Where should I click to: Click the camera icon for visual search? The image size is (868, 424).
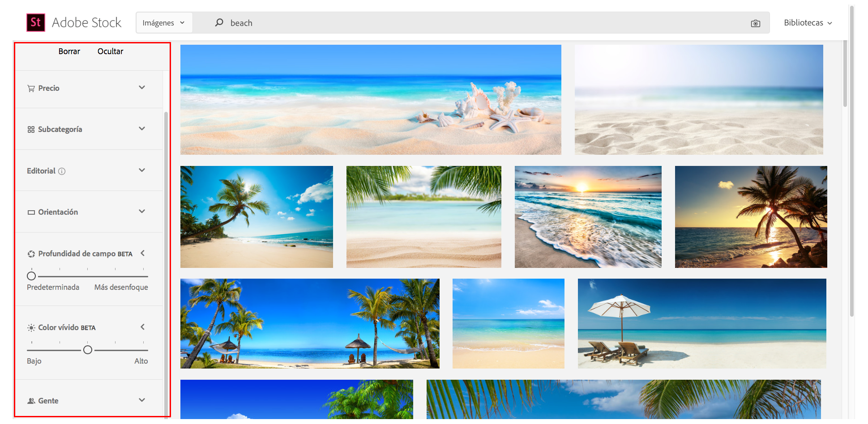coord(756,23)
